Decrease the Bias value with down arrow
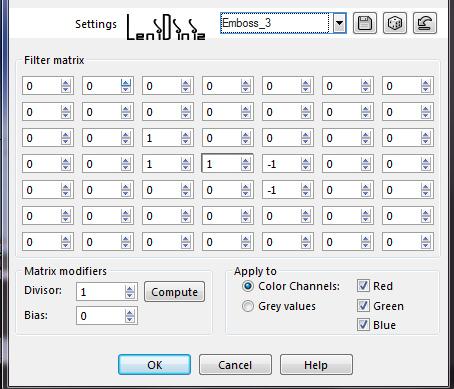This screenshot has width=454, height=389. [x=130, y=319]
